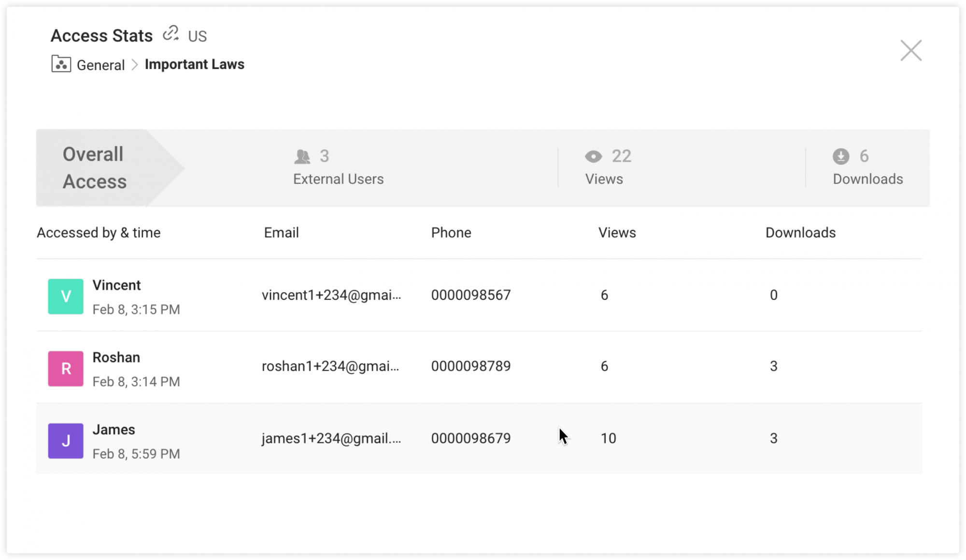This screenshot has width=966, height=560.
Task: Sort by the Accessed by & time header
Action: (x=99, y=232)
